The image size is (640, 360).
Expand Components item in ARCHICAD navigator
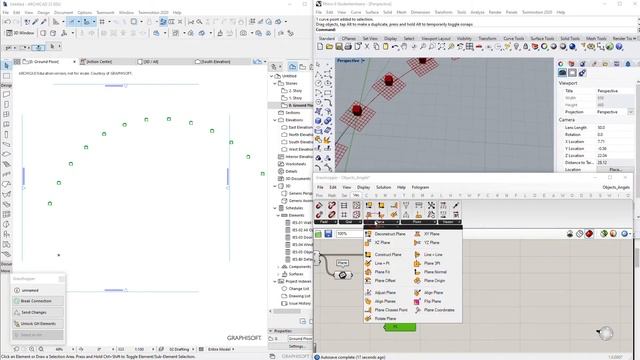coord(278,267)
